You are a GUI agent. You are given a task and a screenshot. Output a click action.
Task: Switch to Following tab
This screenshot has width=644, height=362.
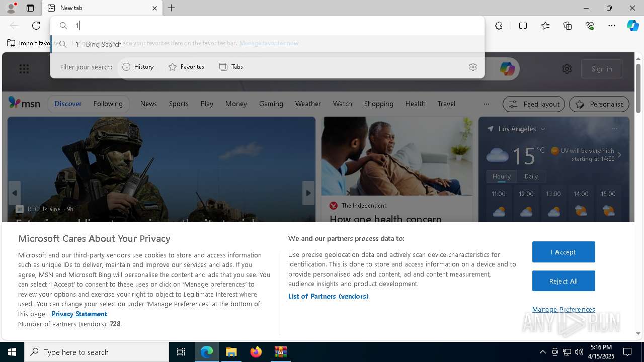pos(108,104)
